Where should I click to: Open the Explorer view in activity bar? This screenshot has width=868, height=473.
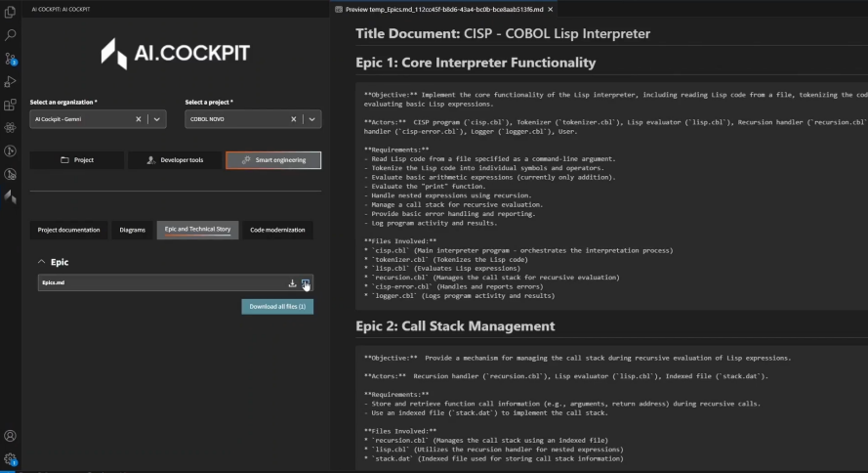click(10, 11)
